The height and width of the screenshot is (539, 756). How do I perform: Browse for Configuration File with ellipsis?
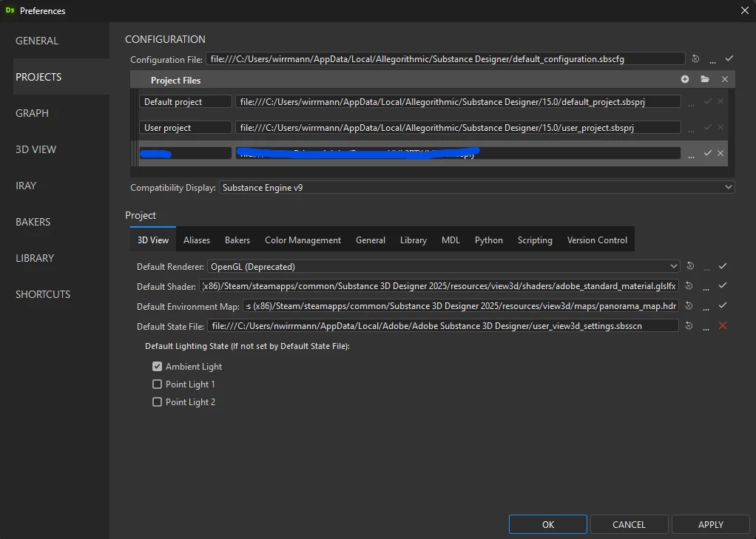point(712,61)
